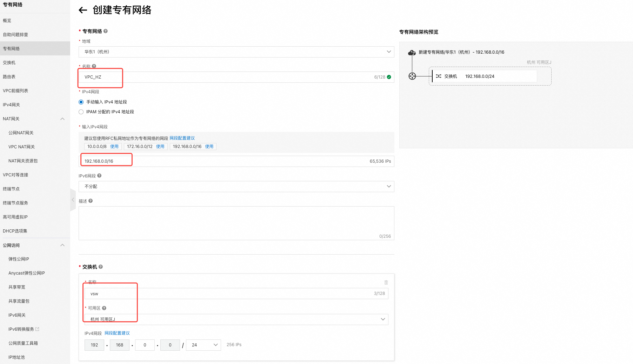Screen dimensions: 633x364
Task: Delete the switch via trash icon
Action: (x=386, y=283)
